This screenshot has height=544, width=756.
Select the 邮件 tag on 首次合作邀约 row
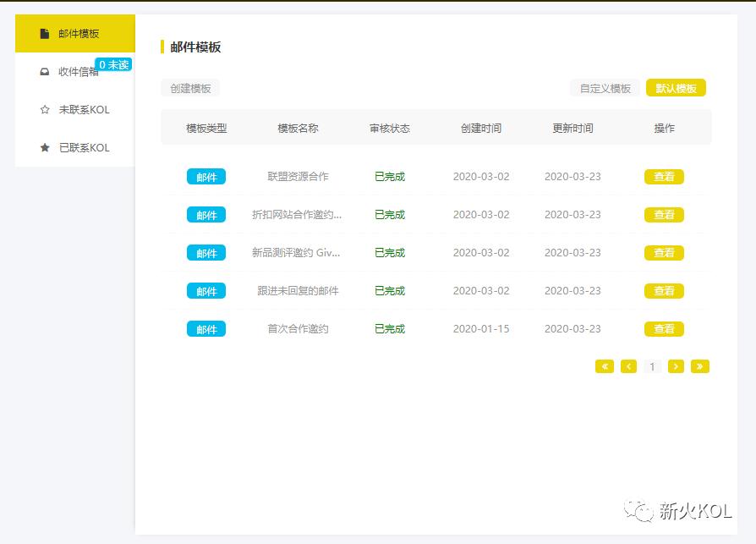coord(206,328)
